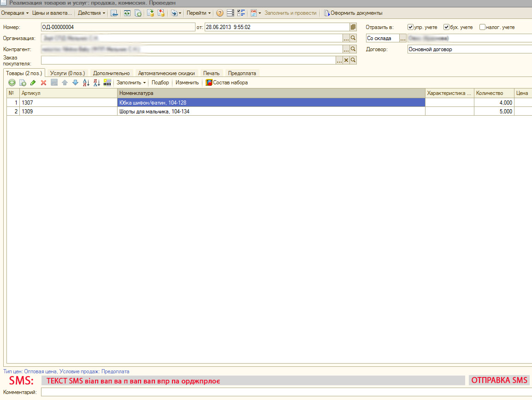Image resolution: width=532 pixels, height=400 pixels.
Task: Click the ОТПРАВКА SMS button
Action: pyautogui.click(x=499, y=380)
